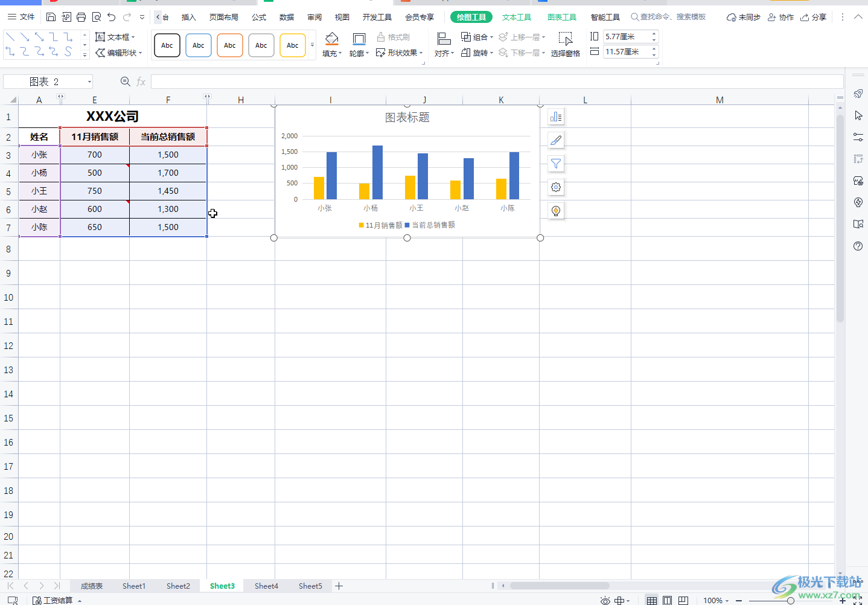Viewport: 868px width, 605px height.
Task: Switch to the 文本工具 tab
Action: click(517, 17)
